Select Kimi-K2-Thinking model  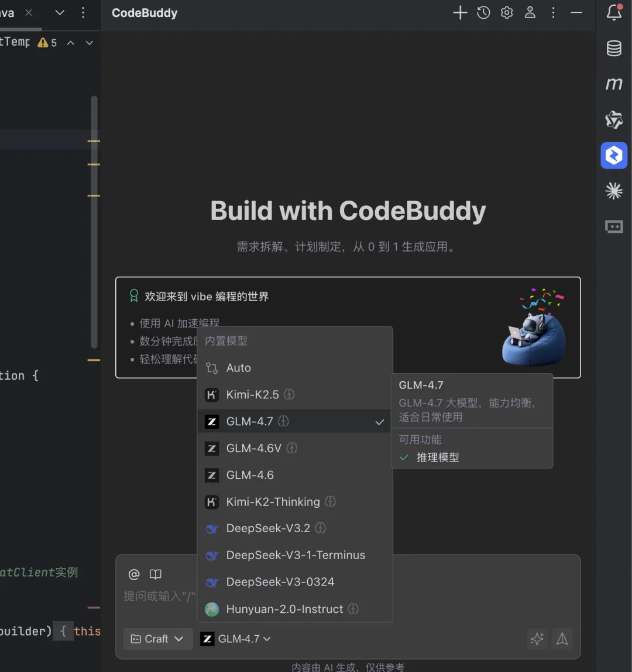coord(295,501)
